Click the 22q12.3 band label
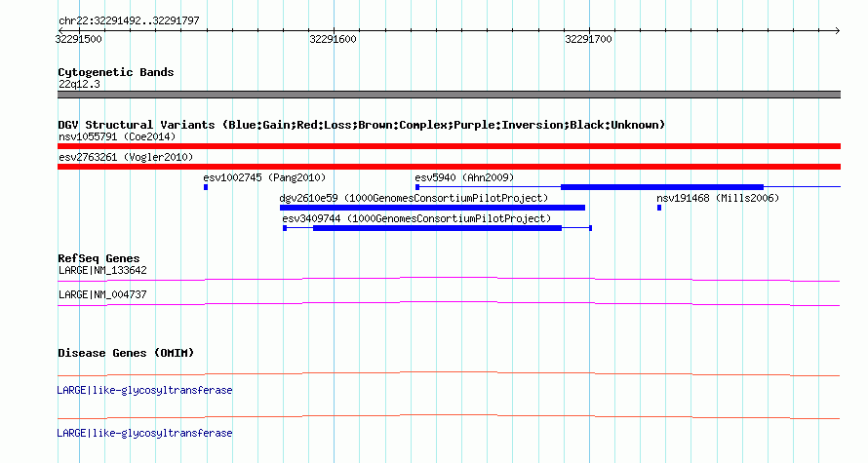 [79, 84]
